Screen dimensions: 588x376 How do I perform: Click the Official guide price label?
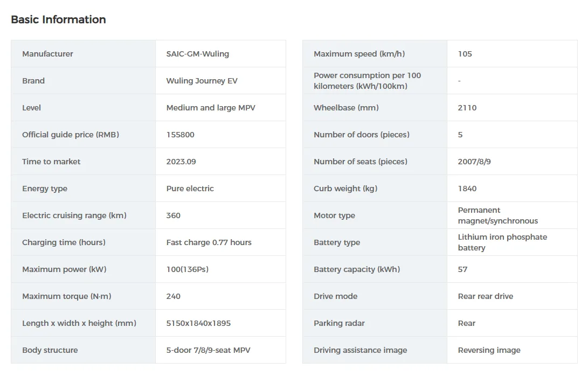point(71,135)
